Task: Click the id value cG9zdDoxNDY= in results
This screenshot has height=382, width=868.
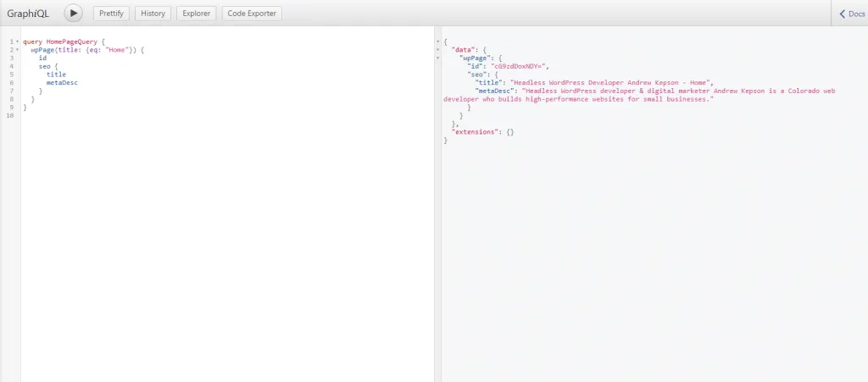Action: (x=518, y=66)
